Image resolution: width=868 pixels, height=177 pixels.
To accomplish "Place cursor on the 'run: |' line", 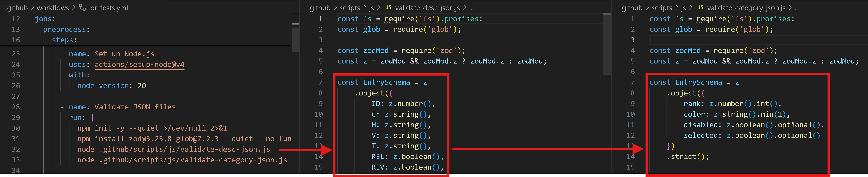I will pos(81,118).
